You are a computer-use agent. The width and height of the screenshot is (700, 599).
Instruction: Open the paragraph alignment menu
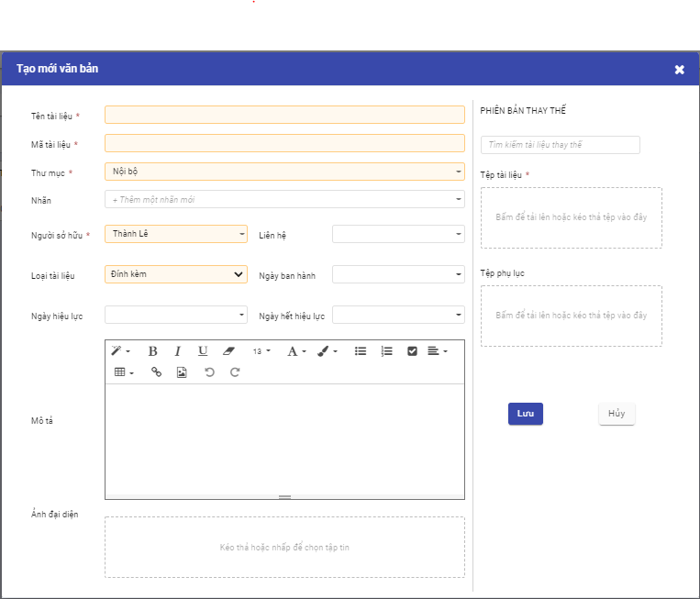(438, 351)
